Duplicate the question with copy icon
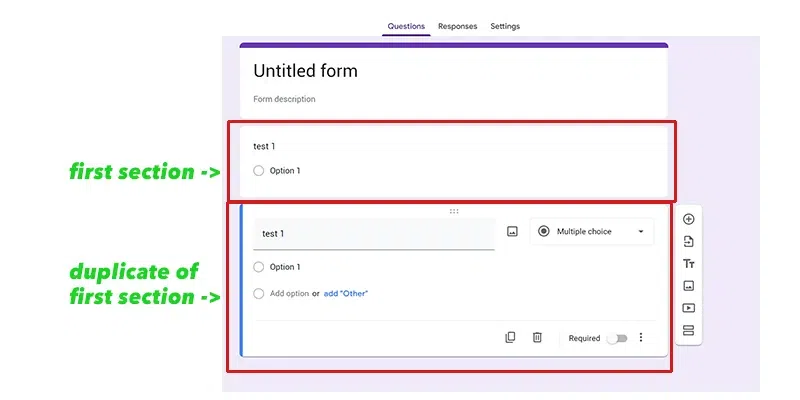Viewport: 800px width, 400px height. click(x=510, y=338)
